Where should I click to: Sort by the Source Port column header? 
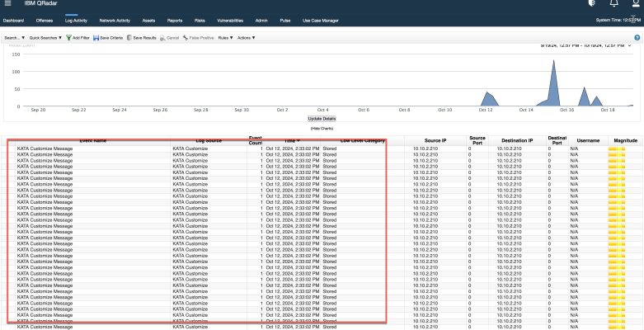pos(477,140)
